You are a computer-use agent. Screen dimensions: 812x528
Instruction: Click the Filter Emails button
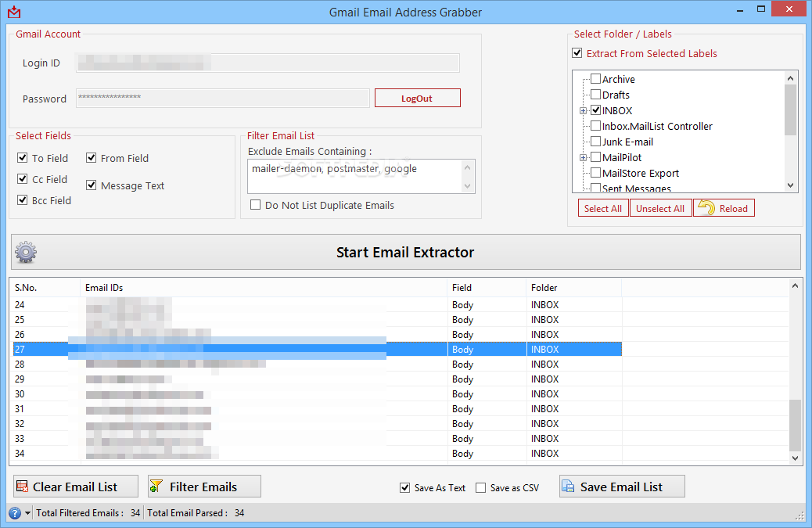pos(204,487)
